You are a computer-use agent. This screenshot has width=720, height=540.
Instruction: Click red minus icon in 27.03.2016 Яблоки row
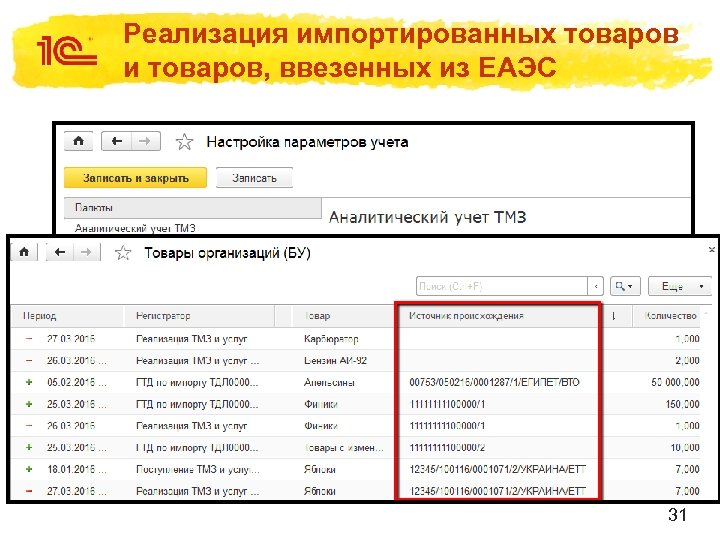29,491
